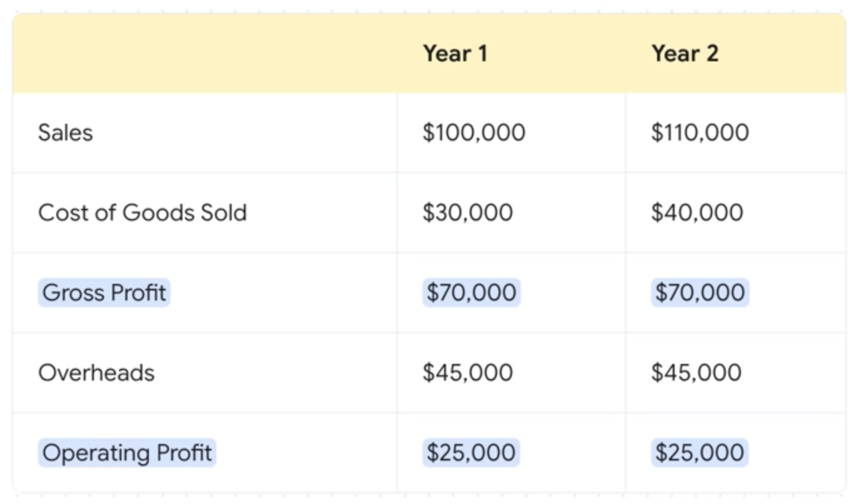This screenshot has height=504, width=856.
Task: Select the Cost of Goods Sold label
Action: click(x=142, y=213)
